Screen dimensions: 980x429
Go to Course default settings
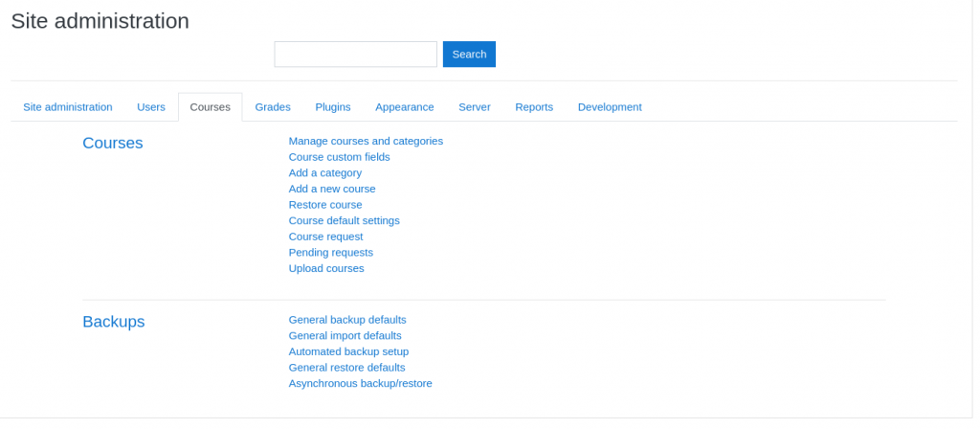click(345, 220)
